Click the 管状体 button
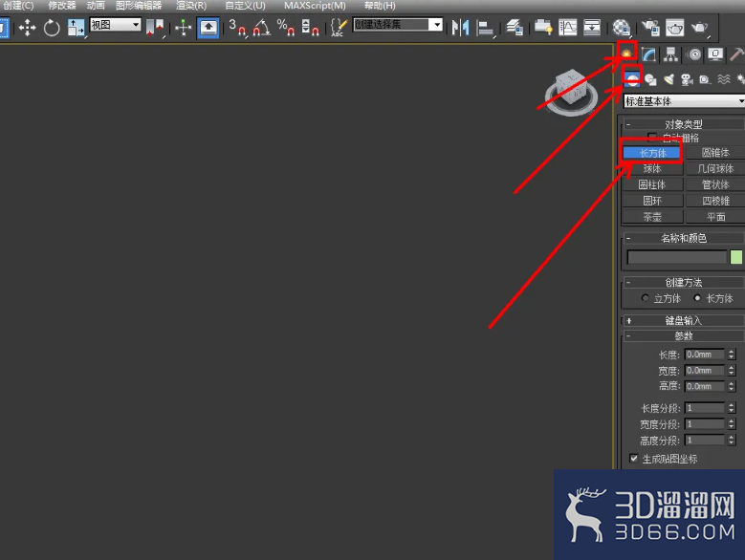The image size is (745, 560). (x=715, y=184)
